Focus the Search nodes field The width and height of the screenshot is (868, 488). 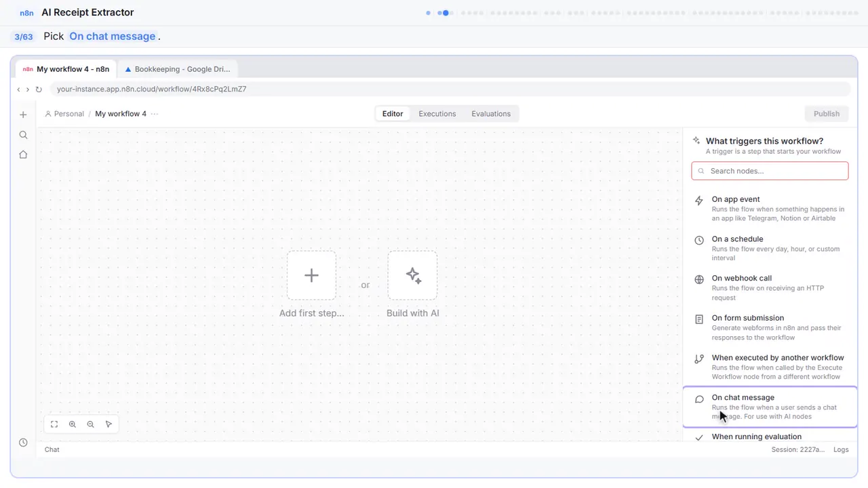point(770,171)
